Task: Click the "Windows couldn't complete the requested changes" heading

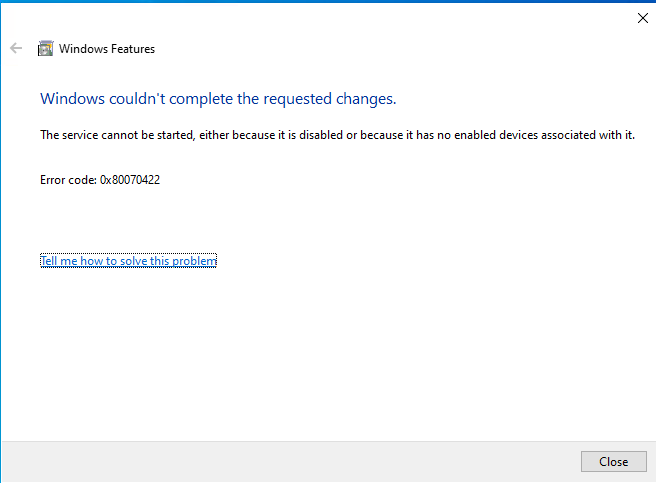Action: click(x=218, y=98)
